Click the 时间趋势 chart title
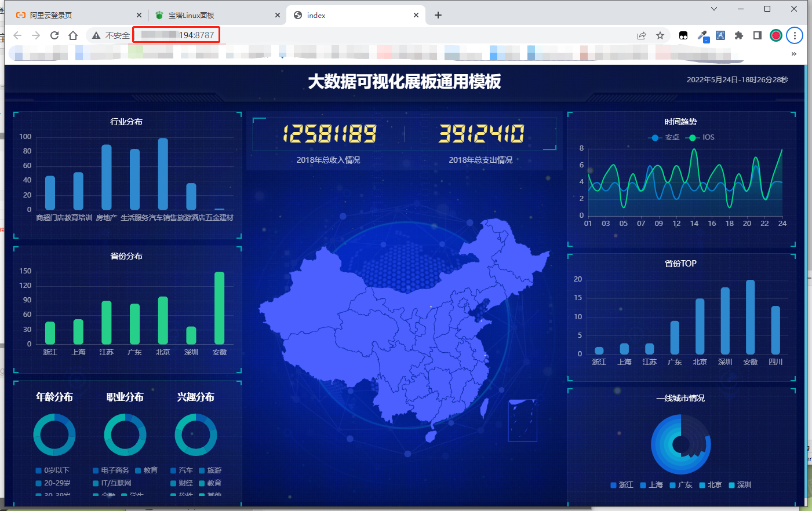 click(680, 122)
